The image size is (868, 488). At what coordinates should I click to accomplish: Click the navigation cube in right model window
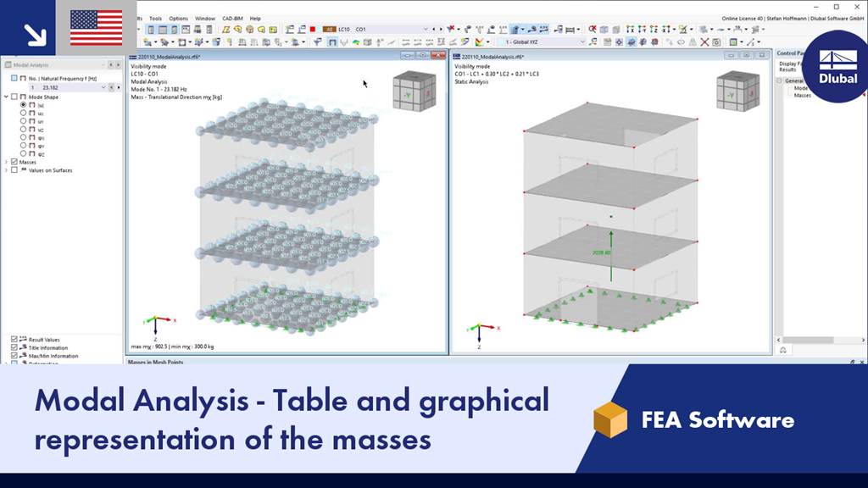point(738,91)
